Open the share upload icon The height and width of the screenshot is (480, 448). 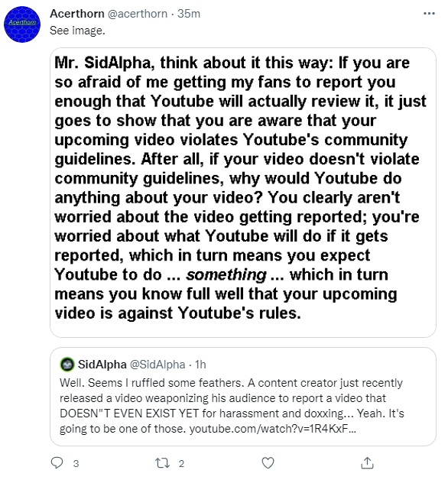pyautogui.click(x=367, y=463)
